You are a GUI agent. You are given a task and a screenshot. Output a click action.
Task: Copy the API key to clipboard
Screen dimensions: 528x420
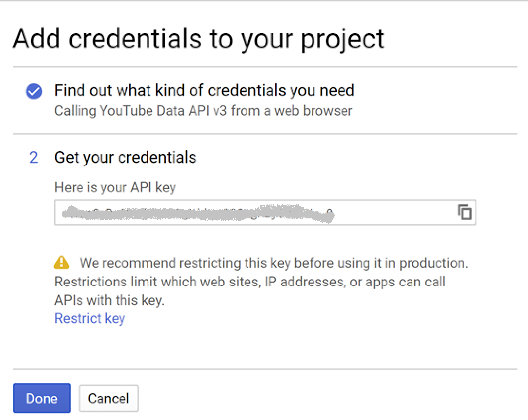pyautogui.click(x=465, y=212)
